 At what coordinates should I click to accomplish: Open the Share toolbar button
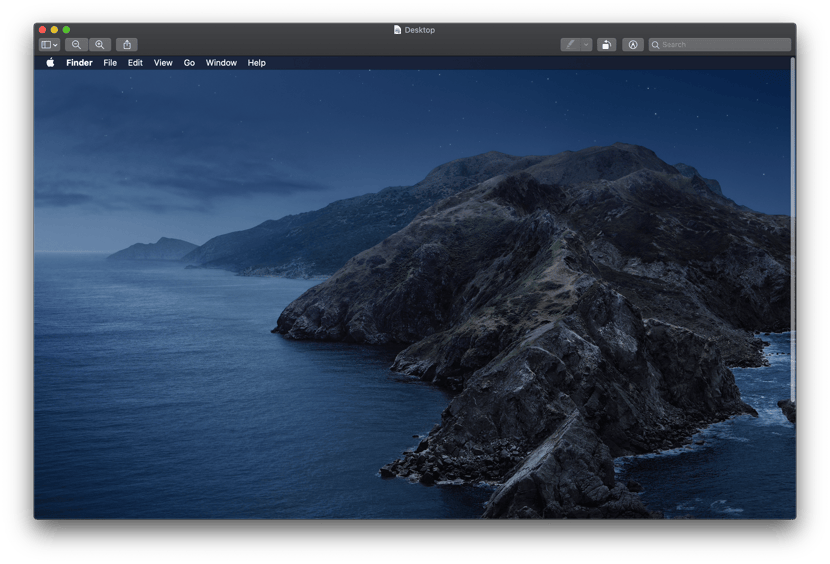pos(127,44)
